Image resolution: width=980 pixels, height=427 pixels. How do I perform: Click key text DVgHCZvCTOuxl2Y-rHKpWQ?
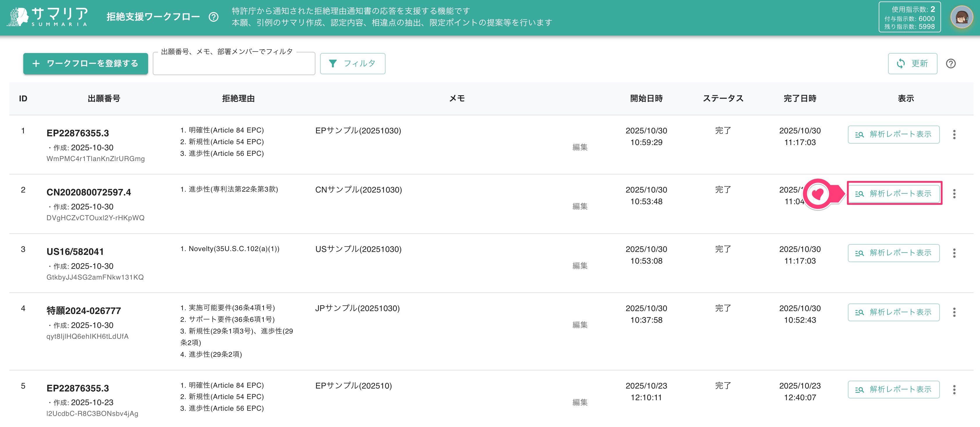(x=95, y=218)
